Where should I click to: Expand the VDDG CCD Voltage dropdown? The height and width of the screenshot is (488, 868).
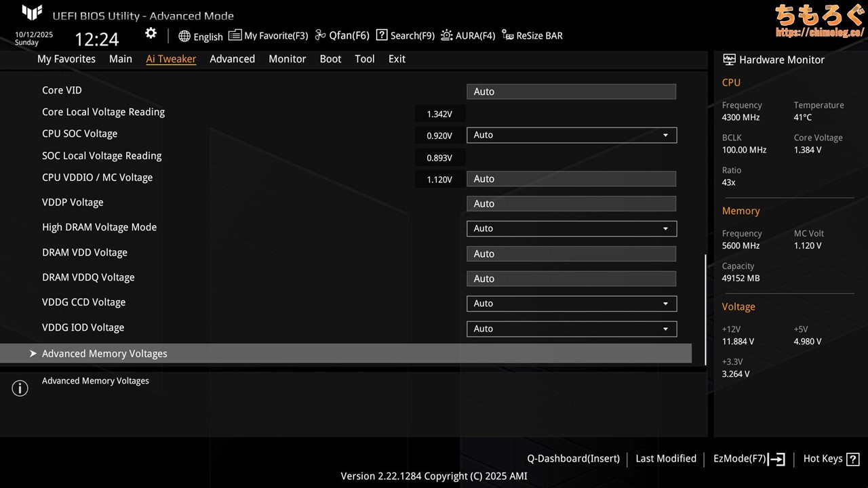[571, 304]
